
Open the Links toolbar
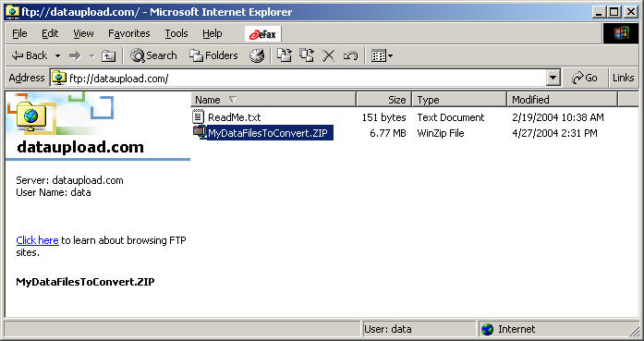(x=623, y=78)
